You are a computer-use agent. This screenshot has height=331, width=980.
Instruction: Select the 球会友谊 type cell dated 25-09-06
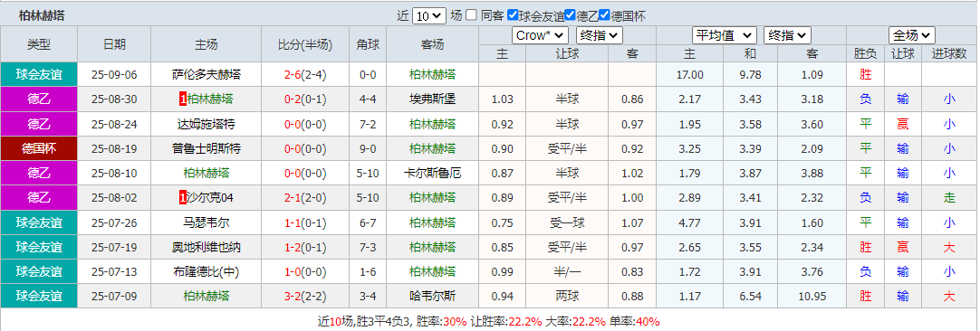tap(39, 75)
